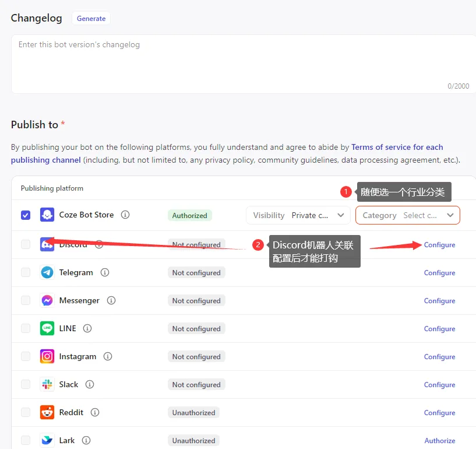Click the Coze Bot Store logo icon

point(47,215)
